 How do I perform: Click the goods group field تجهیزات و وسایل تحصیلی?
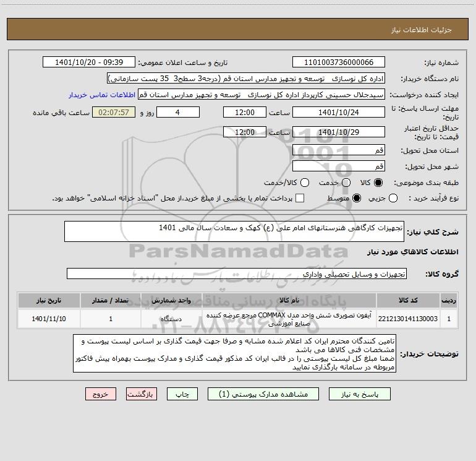237,274
